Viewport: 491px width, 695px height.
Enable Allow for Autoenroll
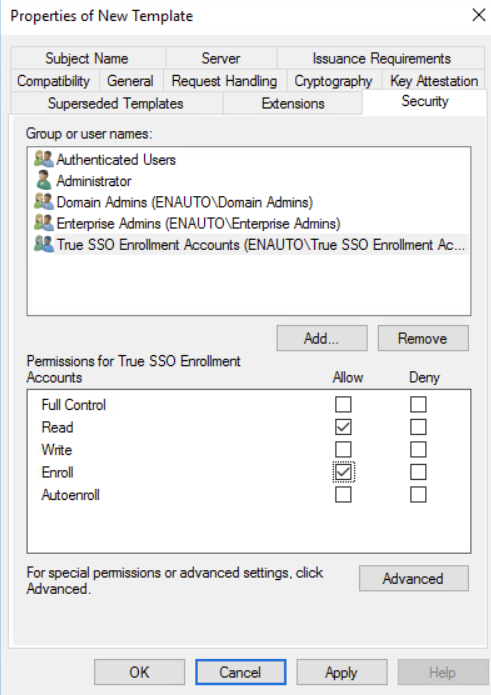343,495
